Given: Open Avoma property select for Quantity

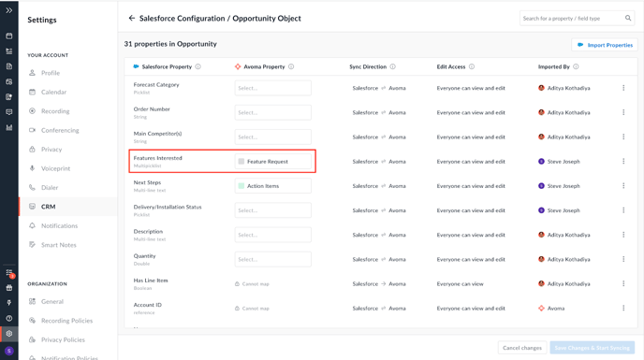Looking at the screenshot, I should coord(272,259).
